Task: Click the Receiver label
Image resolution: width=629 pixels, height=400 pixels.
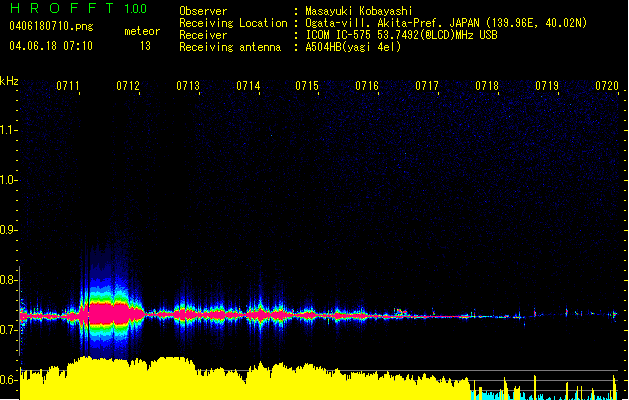Action: pos(203,35)
